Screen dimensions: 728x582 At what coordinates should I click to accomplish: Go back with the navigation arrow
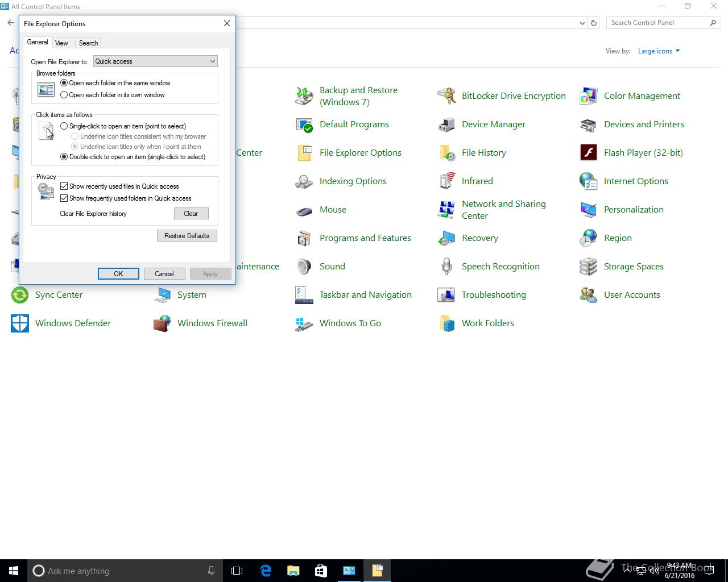point(11,23)
